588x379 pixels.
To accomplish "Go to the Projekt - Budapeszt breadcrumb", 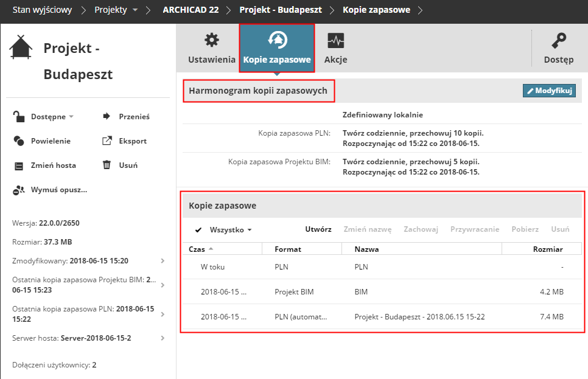I will tap(281, 10).
